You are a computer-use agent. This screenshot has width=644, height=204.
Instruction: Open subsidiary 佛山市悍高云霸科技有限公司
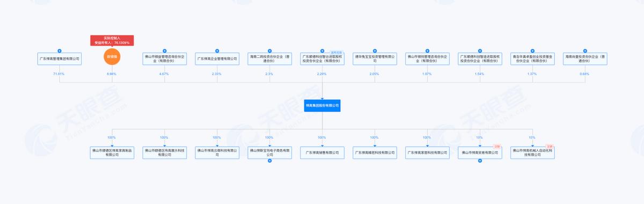[x=217, y=152]
